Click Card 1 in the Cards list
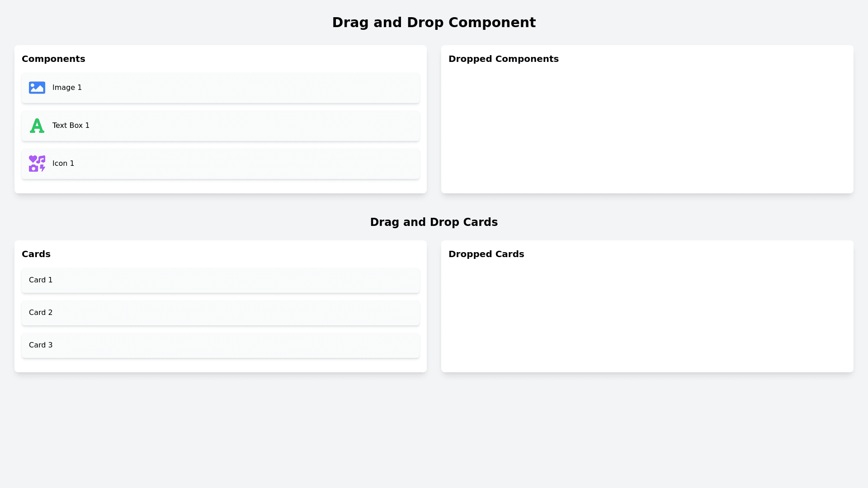 click(x=41, y=280)
